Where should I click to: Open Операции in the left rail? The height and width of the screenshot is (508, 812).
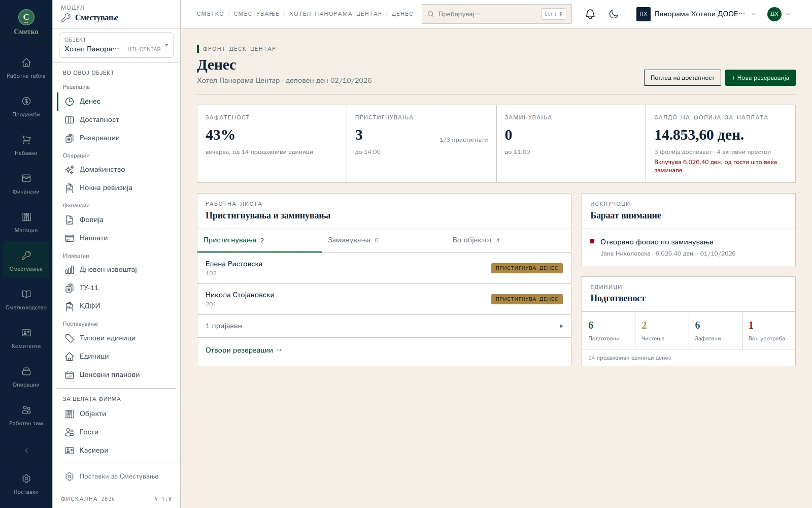pyautogui.click(x=26, y=377)
